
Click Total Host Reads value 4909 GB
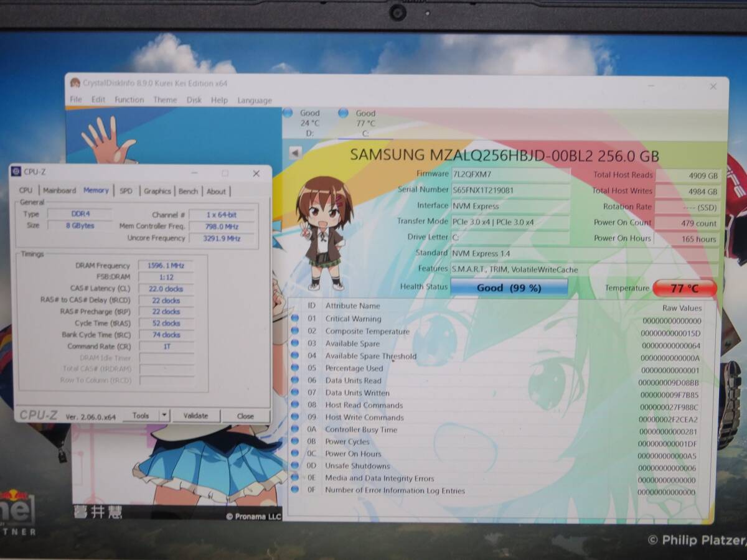pyautogui.click(x=687, y=176)
